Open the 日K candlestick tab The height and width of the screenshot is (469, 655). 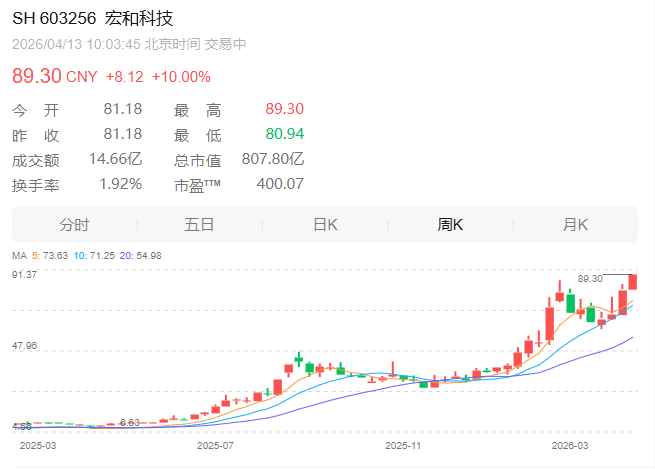click(325, 225)
